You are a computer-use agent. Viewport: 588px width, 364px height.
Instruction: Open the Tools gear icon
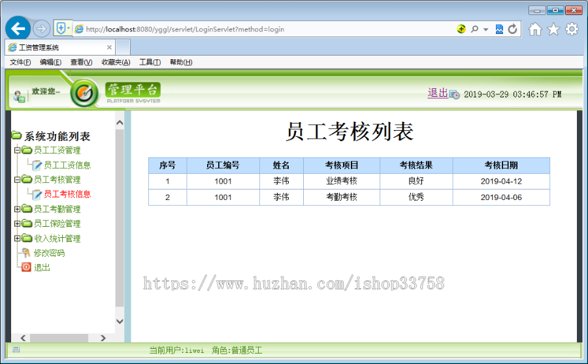click(572, 29)
